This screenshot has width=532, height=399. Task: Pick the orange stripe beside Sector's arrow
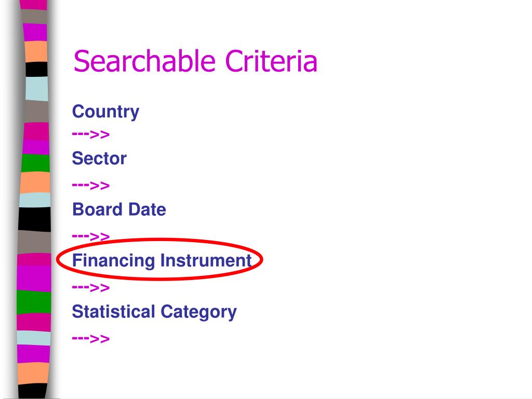coord(35,183)
